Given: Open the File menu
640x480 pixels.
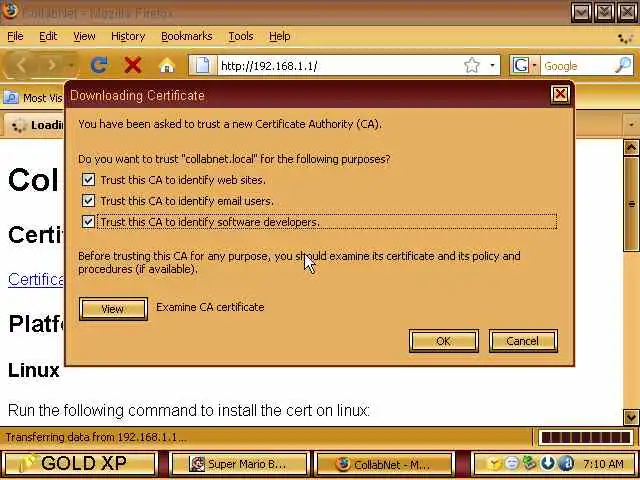Looking at the screenshot, I should [x=15, y=36].
